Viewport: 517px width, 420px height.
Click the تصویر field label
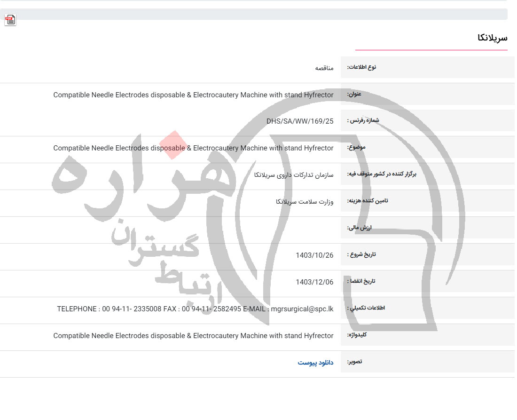pyautogui.click(x=354, y=362)
